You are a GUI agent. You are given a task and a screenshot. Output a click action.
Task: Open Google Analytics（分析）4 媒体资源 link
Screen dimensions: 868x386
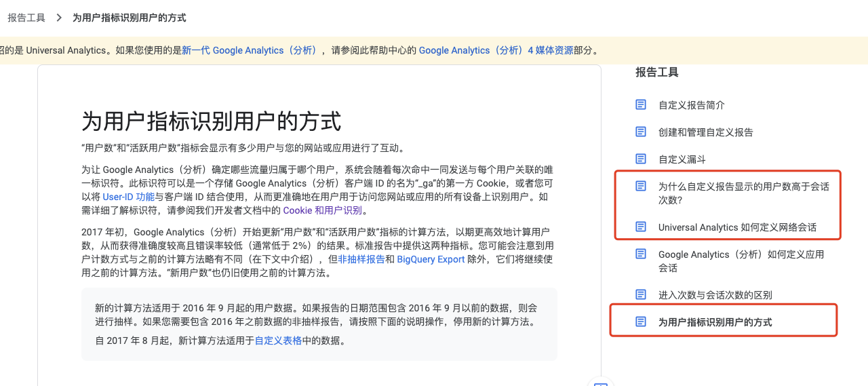point(496,50)
